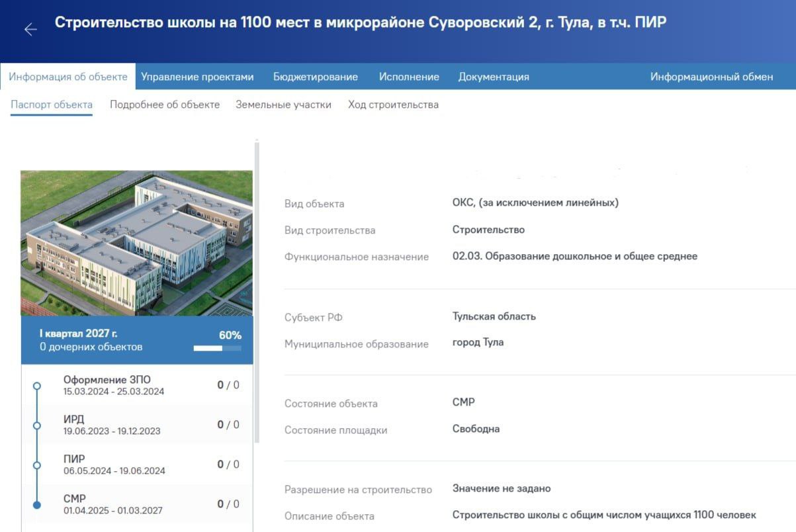
Task: Click the Свободна site state value
Action: [476, 429]
